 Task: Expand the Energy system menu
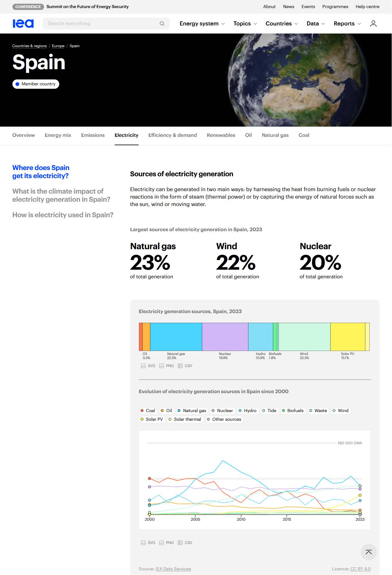(x=202, y=24)
